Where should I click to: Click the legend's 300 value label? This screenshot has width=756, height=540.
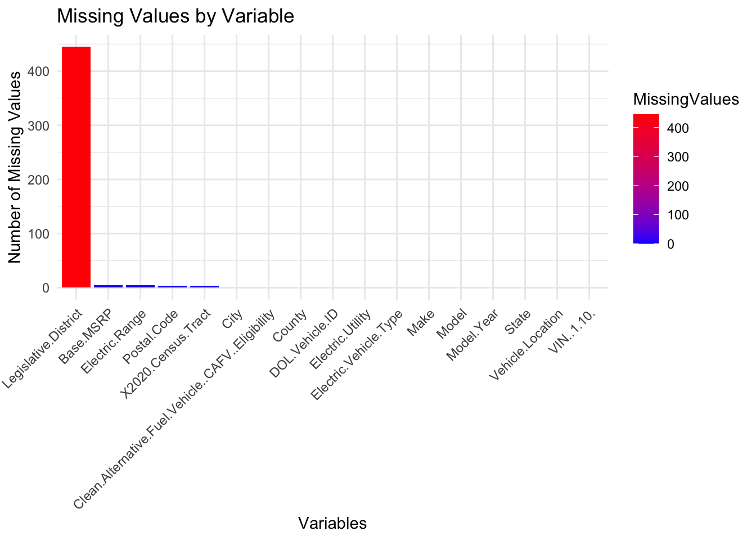(x=677, y=157)
